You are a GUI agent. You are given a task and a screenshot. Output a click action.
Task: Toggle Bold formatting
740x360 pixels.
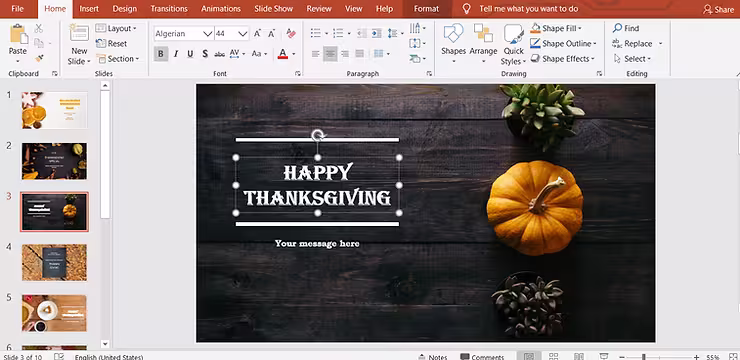click(x=160, y=54)
